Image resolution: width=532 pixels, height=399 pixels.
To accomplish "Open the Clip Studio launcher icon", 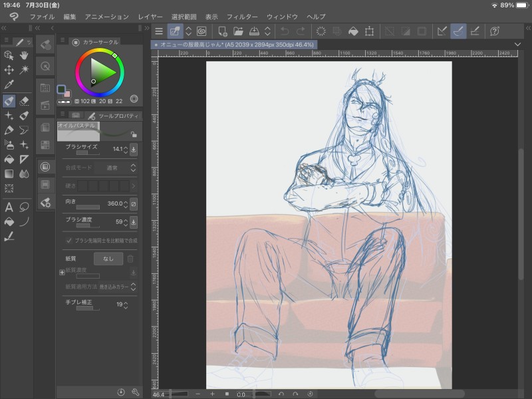I will pyautogui.click(x=201, y=31).
